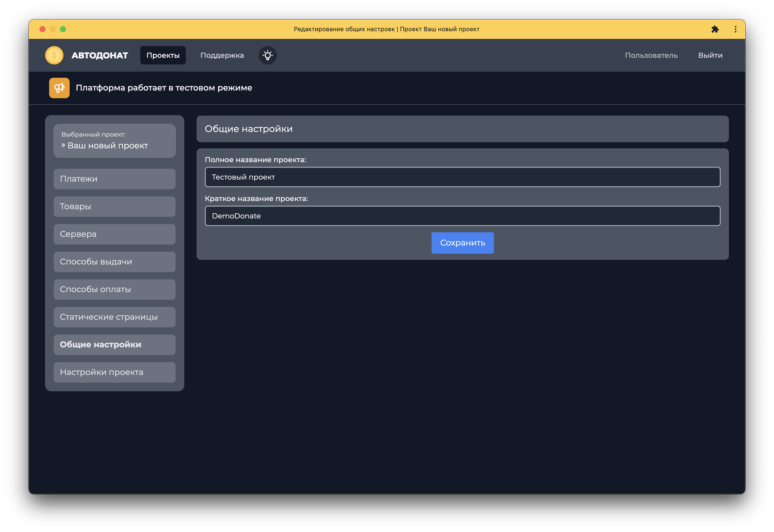Open the Пользователь profile link
774x532 pixels.
pyautogui.click(x=651, y=55)
